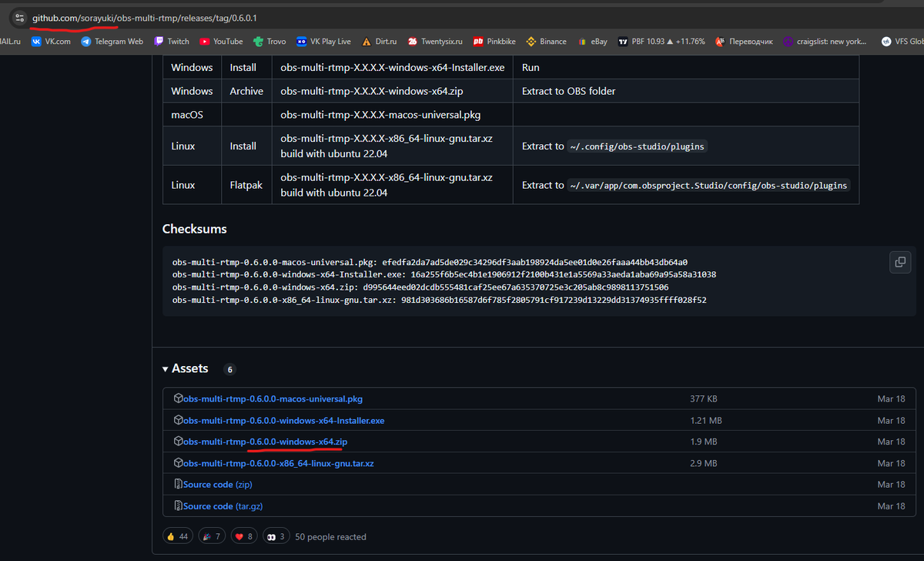Open the VK Play Live bookmark
The width and height of the screenshot is (924, 561).
323,42
